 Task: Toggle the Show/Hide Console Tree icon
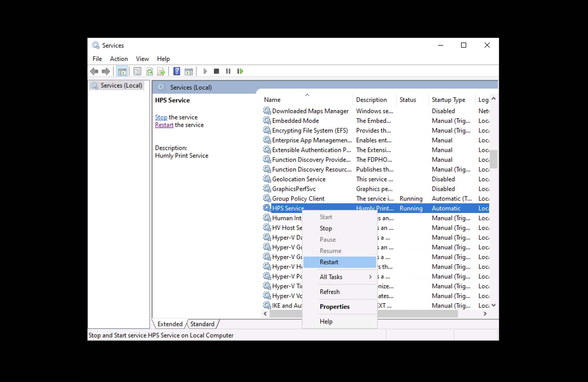122,71
